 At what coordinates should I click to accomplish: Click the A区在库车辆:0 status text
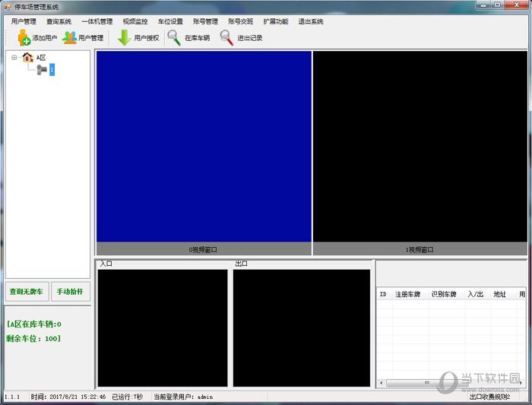(x=33, y=324)
